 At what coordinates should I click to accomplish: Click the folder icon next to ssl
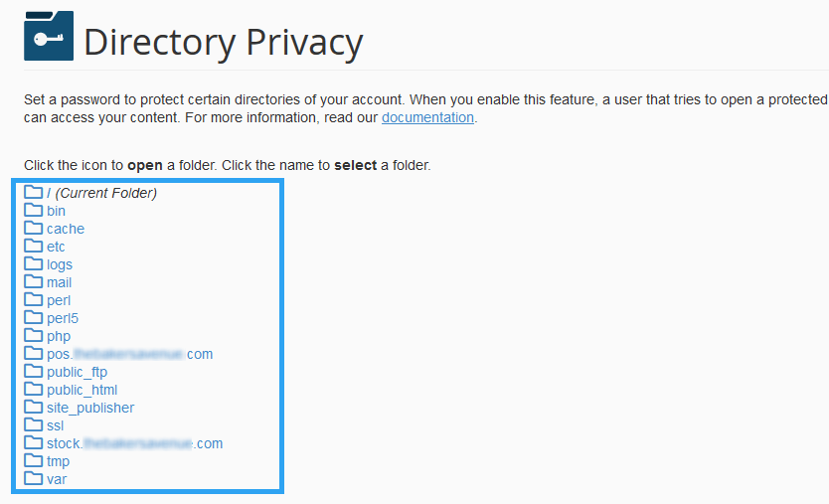[34, 425]
